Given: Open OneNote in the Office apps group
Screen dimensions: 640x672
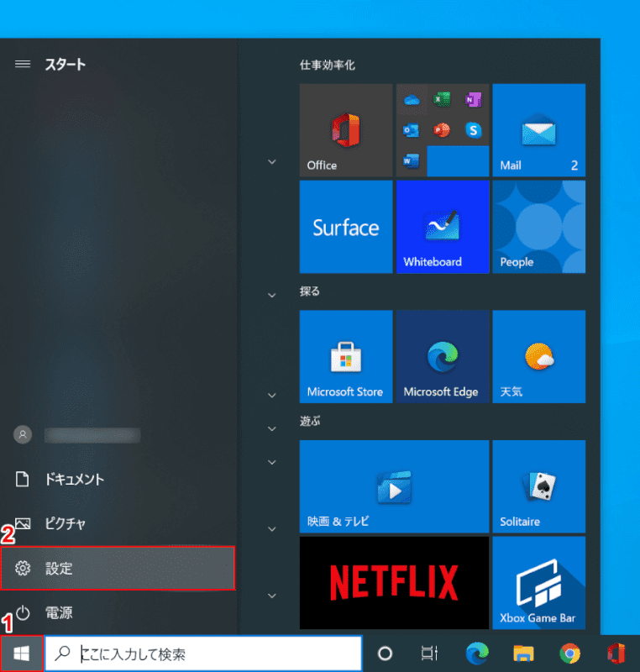Looking at the screenshot, I should pos(473,100).
